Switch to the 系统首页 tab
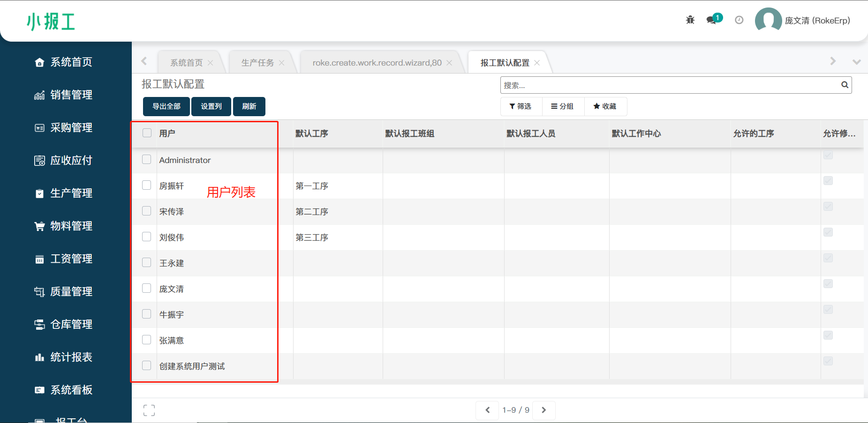This screenshot has width=868, height=423. pyautogui.click(x=186, y=63)
